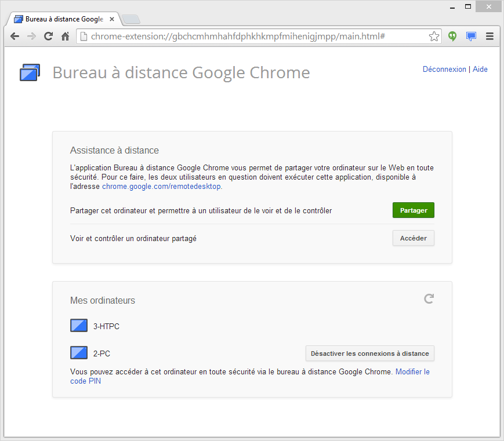Viewport: 504px width, 441px height.
Task: Click the Chrome Remote Desktop extension icon
Action: [471, 36]
